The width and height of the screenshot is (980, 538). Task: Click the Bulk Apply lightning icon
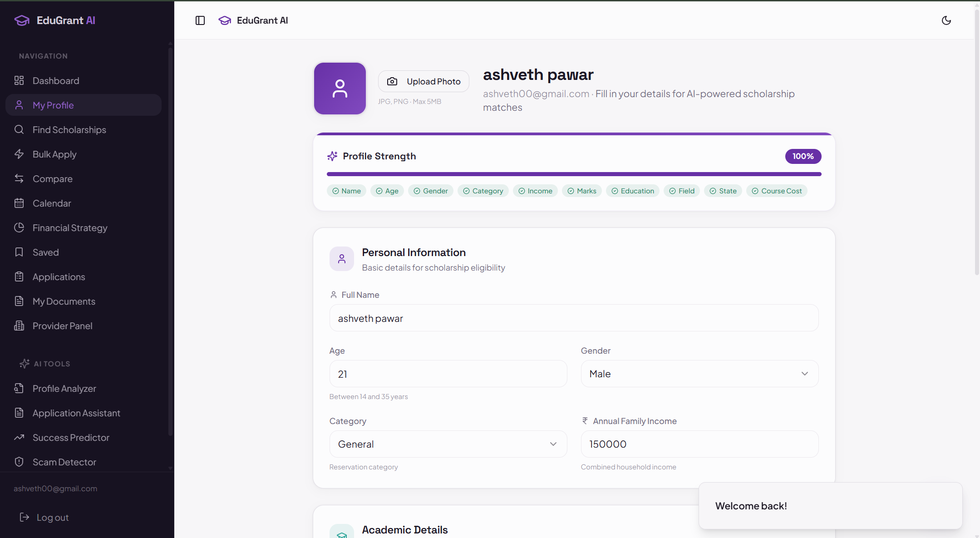click(x=19, y=154)
